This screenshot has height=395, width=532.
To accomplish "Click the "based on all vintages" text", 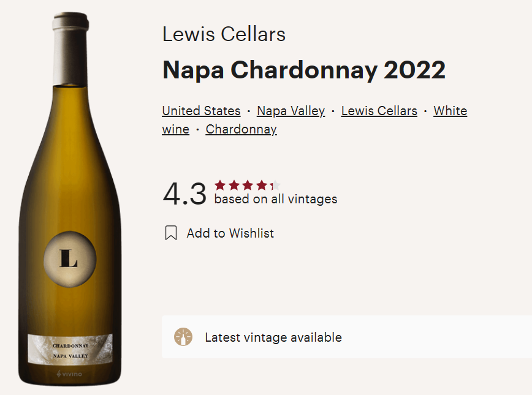I will (x=275, y=199).
